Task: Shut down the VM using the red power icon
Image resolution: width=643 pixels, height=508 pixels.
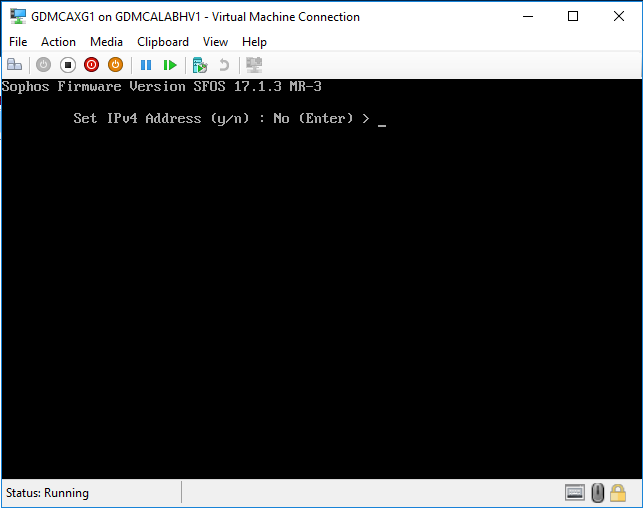Action: pyautogui.click(x=91, y=65)
